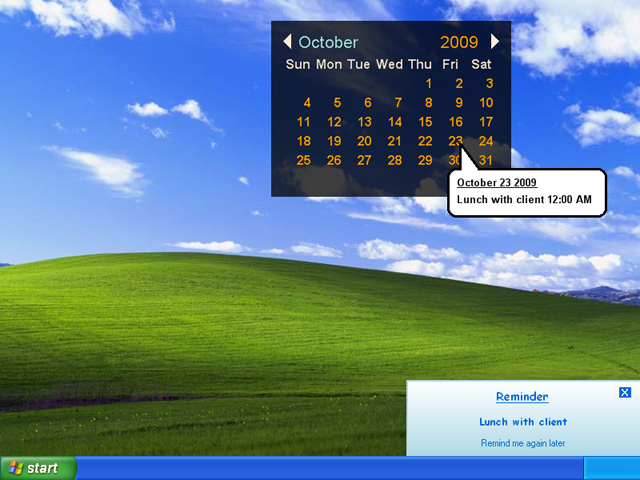Click Lunch with client in Reminder popup
This screenshot has width=640, height=480.
coord(523,422)
